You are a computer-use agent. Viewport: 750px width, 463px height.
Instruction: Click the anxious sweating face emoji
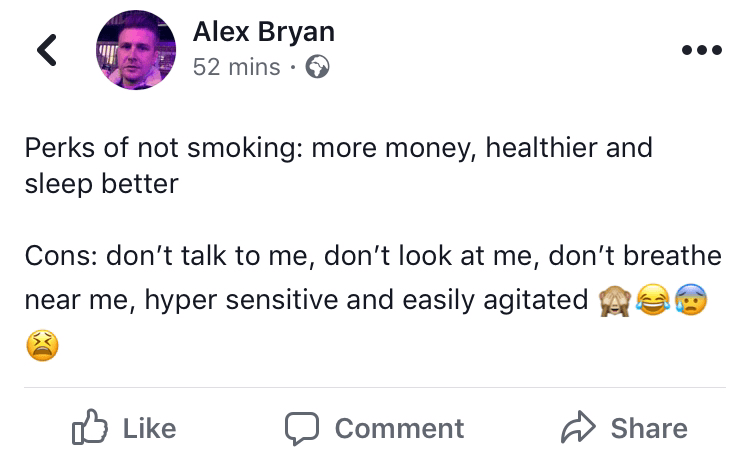pos(689,301)
